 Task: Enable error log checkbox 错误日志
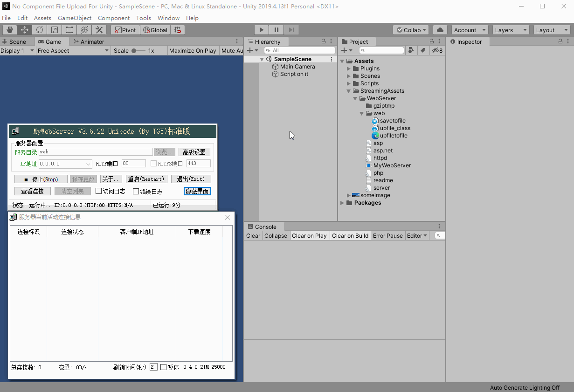136,191
